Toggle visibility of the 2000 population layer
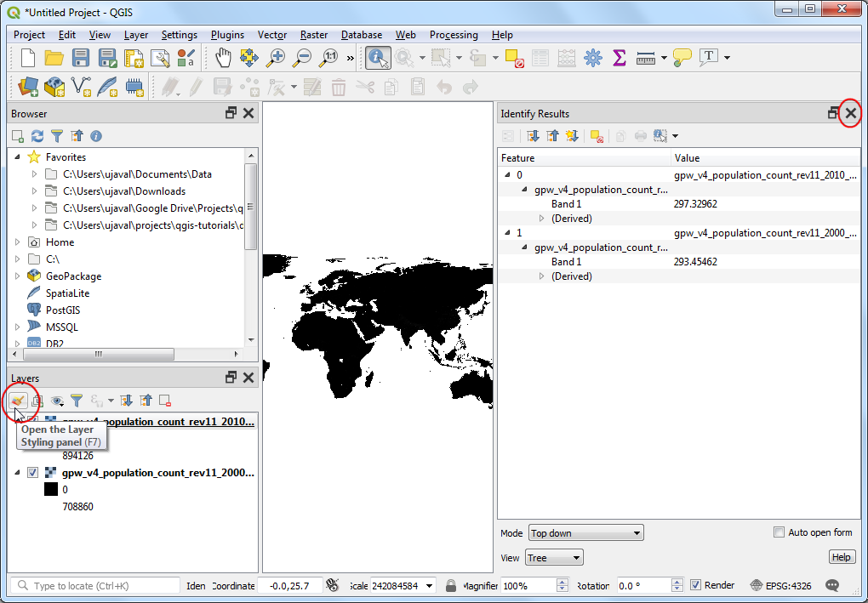Image resolution: width=868 pixels, height=603 pixels. [x=32, y=473]
